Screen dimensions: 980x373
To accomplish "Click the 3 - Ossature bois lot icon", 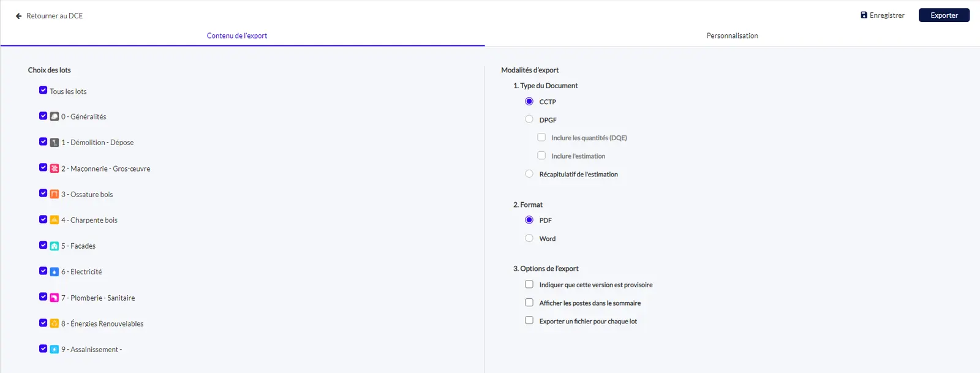I will click(x=55, y=194).
